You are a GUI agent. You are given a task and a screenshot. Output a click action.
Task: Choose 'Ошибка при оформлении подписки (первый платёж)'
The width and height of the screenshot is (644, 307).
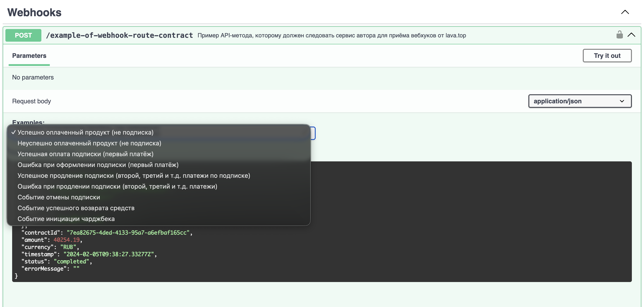click(159, 165)
